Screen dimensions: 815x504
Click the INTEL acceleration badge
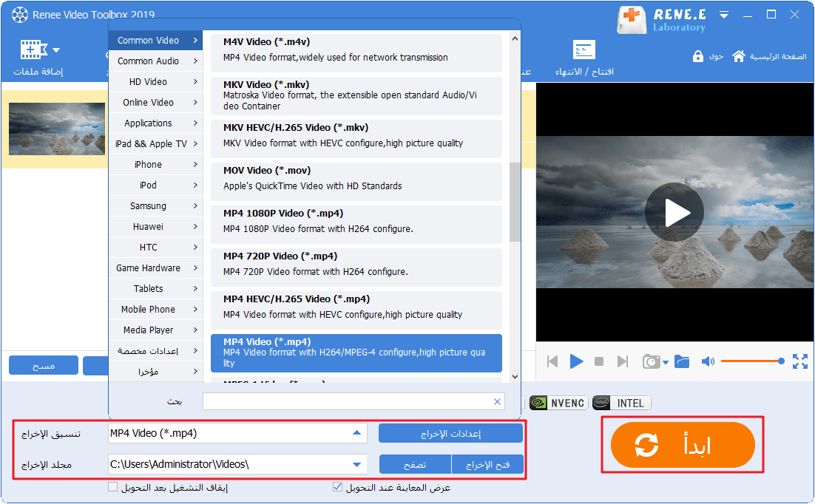[622, 403]
